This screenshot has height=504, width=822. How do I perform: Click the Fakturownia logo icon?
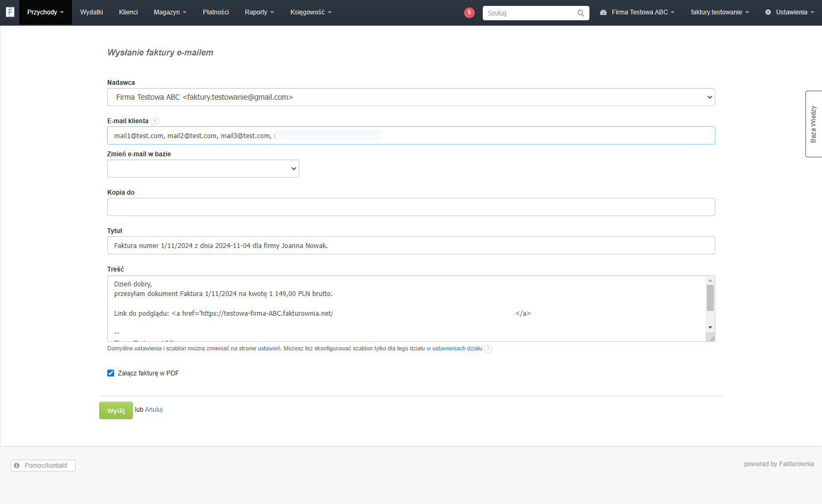[x=10, y=12]
